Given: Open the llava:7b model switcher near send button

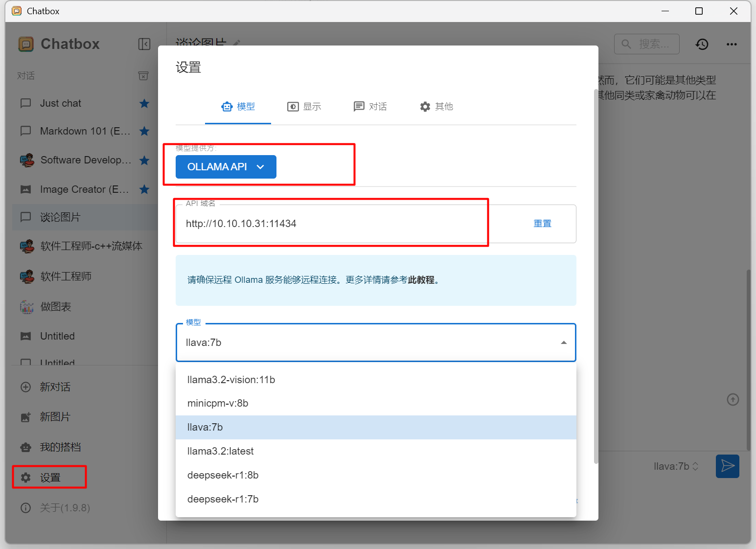Looking at the screenshot, I should (677, 466).
